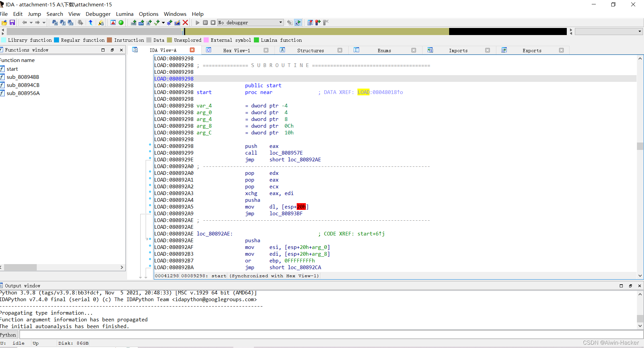Image resolution: width=644 pixels, height=348 pixels.
Task: Jump forward with the right arrow
Action: (37, 23)
